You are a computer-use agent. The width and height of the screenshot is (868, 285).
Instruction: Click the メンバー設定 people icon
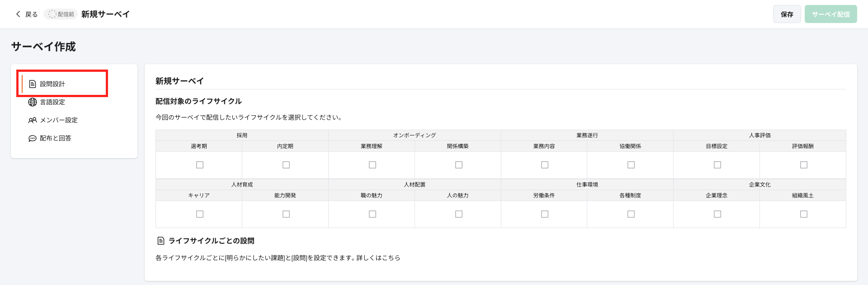coord(33,120)
